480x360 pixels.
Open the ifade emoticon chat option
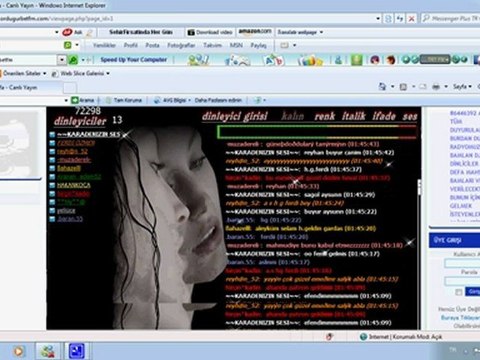pos(384,116)
